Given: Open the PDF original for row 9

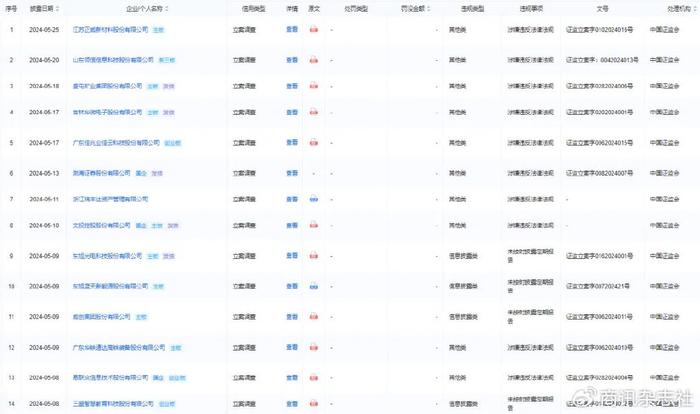Looking at the screenshot, I should point(314,256).
